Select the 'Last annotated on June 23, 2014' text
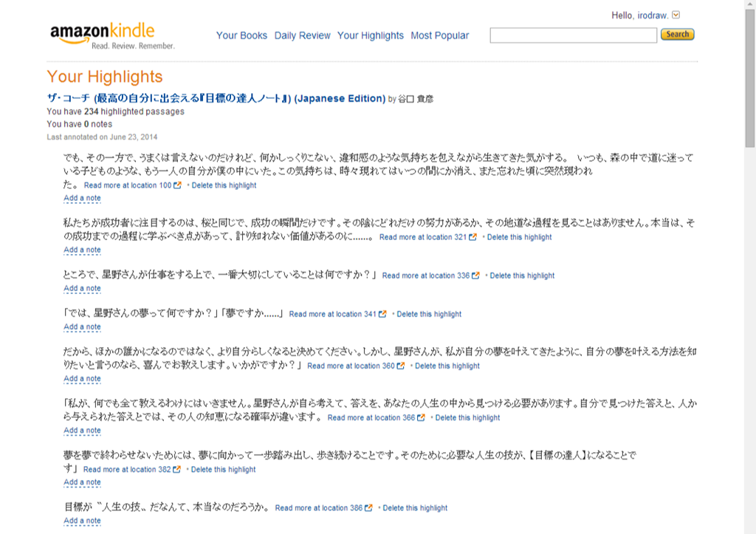756x534 pixels. 102,137
